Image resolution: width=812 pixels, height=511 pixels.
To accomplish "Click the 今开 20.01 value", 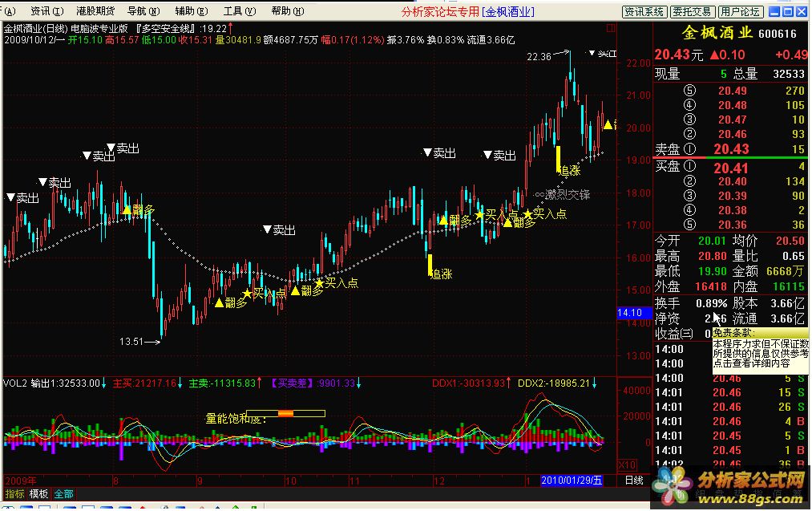I will 712,241.
